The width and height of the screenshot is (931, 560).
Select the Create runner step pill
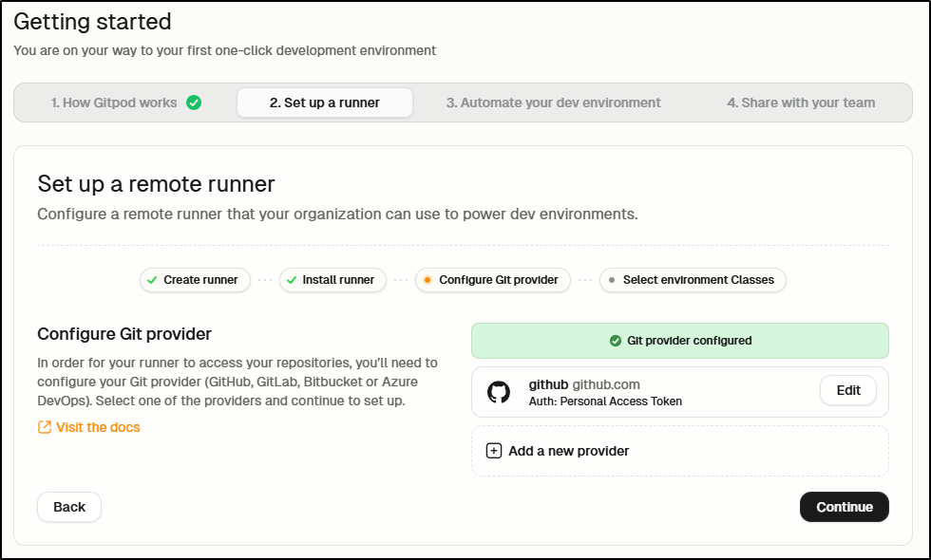195,280
